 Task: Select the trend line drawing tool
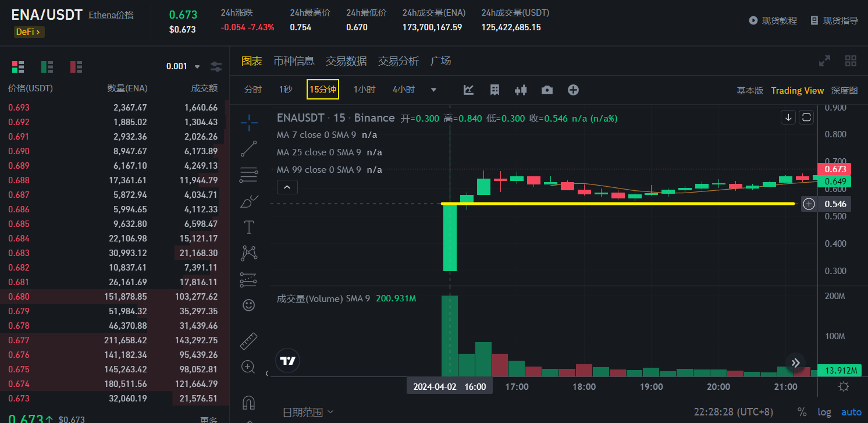click(x=249, y=149)
